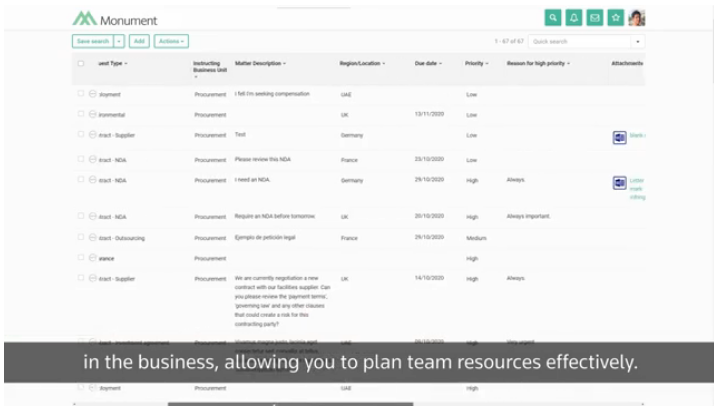Check the box for the first Employment row
The image size is (714, 407).
[81, 94]
